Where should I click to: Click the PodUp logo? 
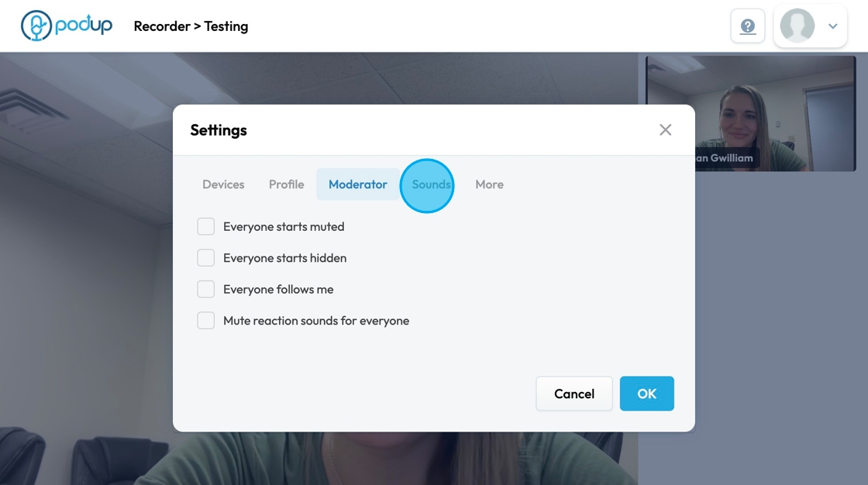[x=67, y=26]
